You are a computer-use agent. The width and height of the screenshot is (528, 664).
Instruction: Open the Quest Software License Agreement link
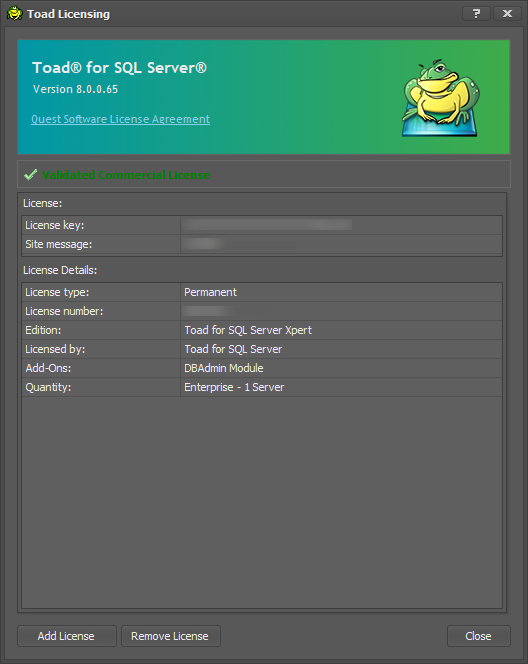121,119
